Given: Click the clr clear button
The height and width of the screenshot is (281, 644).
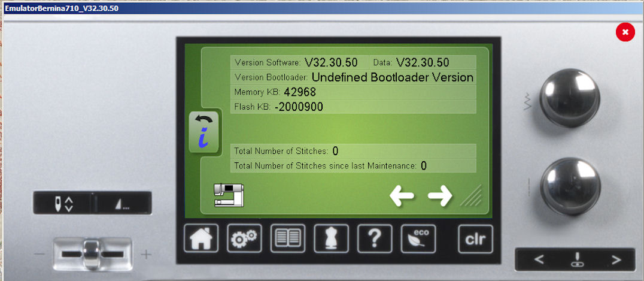Looking at the screenshot, I should [475, 238].
